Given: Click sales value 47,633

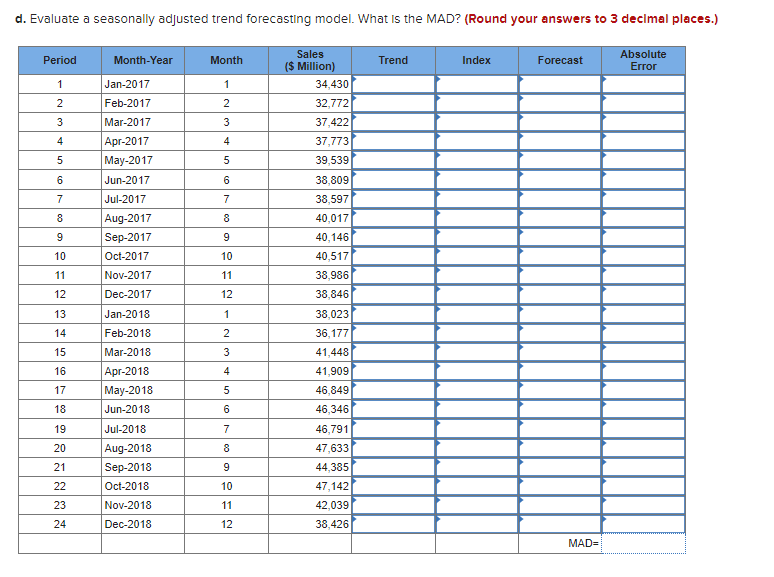Looking at the screenshot, I should 332,448.
